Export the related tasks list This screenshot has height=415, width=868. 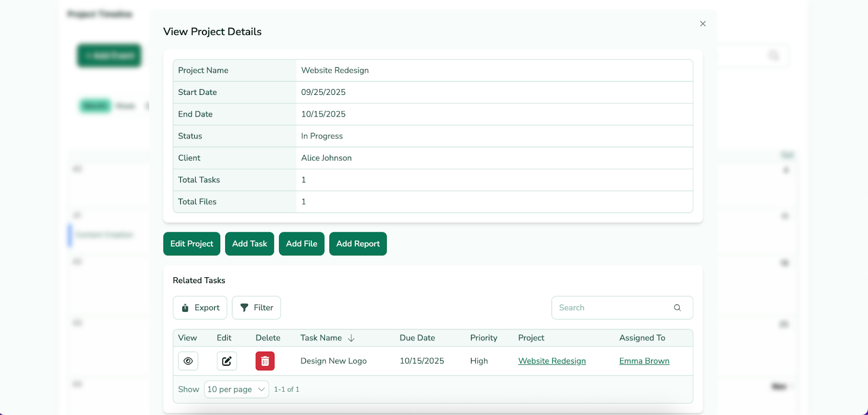click(200, 308)
